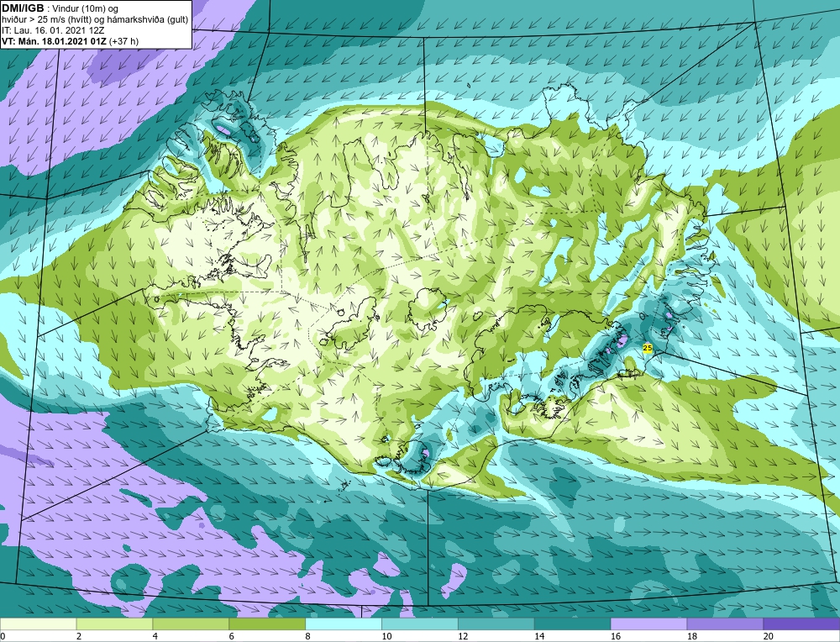Select the 18–20 m/s purple swatch
This screenshot has height=642, width=840.
(726, 624)
